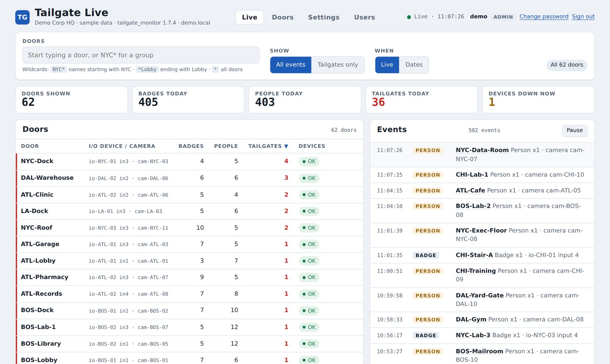Click the TG app logo icon

22,17
